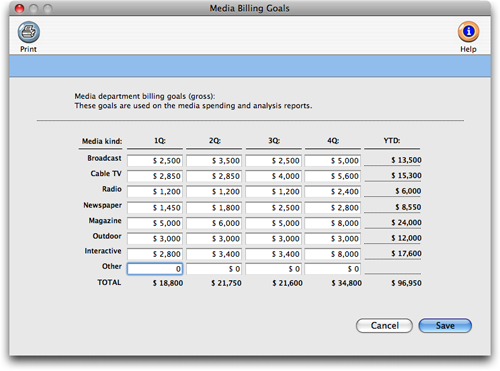Cancel the billing goals dialog
Screen dimensions: 500x371
(384, 325)
